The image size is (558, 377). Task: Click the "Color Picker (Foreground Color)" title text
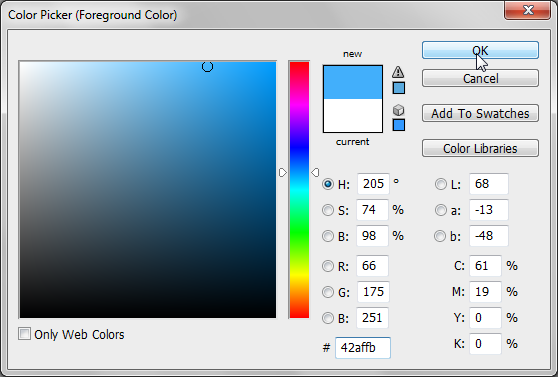[x=93, y=15]
